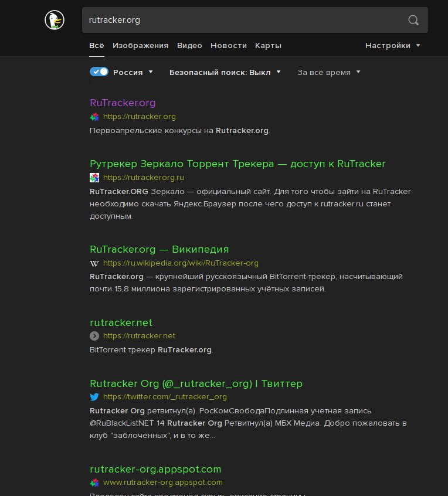
Task: Click the Twitter bird favicon
Action: (94, 397)
